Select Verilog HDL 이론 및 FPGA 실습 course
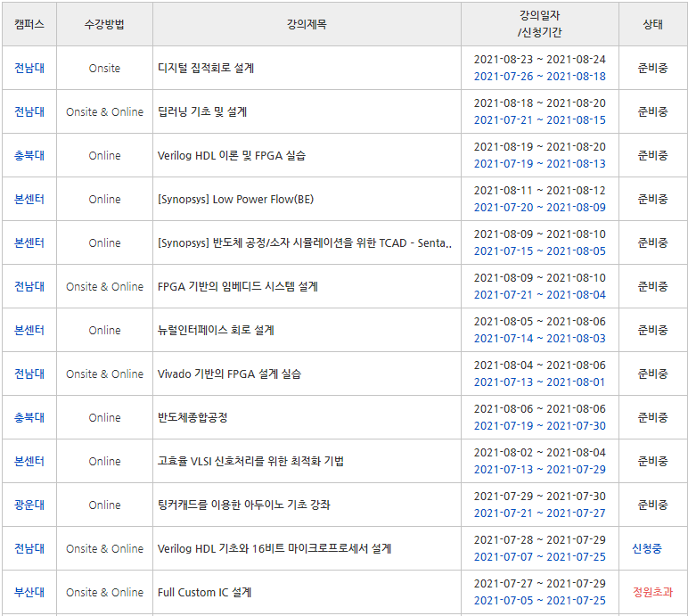This screenshot has height=616, width=688. point(231,155)
